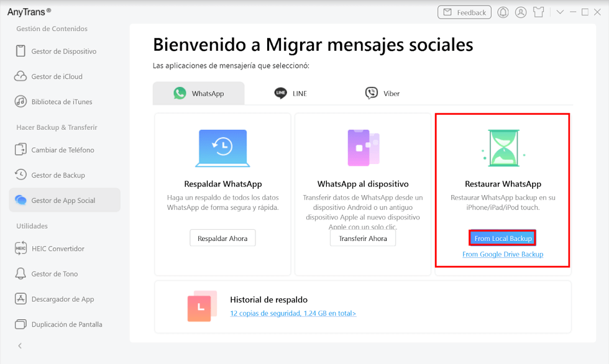Click the shirt skin icon

539,12
